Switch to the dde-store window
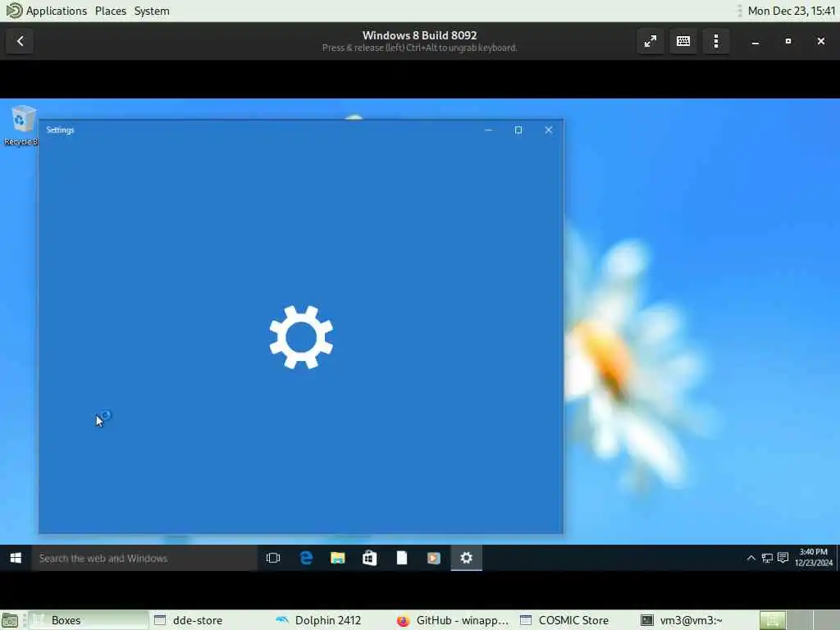 (209, 620)
